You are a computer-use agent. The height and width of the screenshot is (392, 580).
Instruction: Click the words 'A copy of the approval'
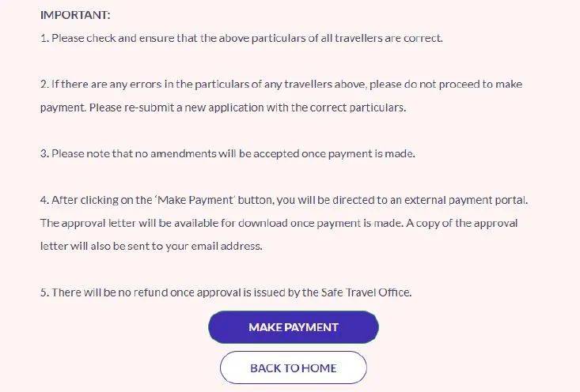462,223
